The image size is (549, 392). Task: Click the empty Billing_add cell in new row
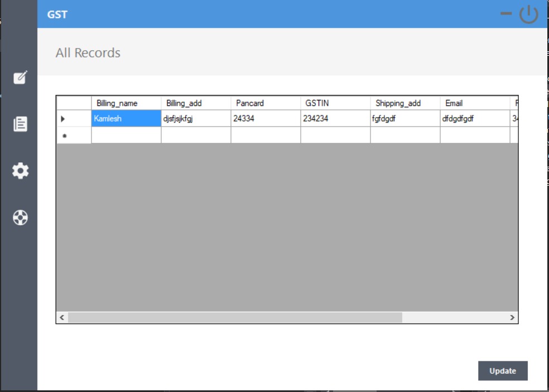click(x=196, y=135)
